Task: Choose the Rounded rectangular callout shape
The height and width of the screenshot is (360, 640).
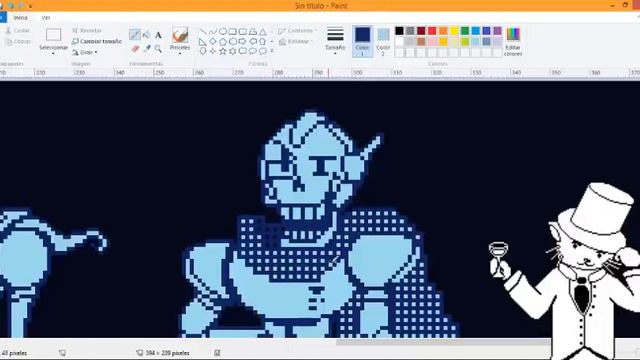Action: tap(243, 51)
